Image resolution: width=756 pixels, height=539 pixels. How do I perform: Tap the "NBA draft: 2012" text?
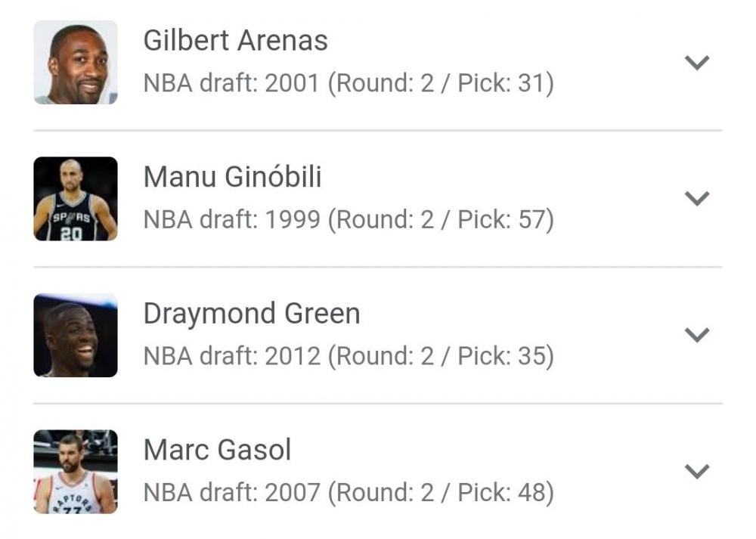point(231,356)
